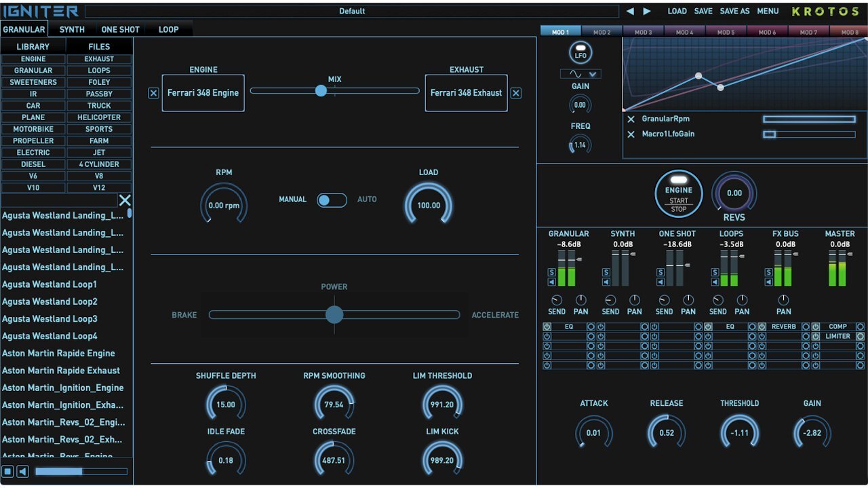
Task: Toggle the Engine Start/Stop button
Action: coord(678,194)
